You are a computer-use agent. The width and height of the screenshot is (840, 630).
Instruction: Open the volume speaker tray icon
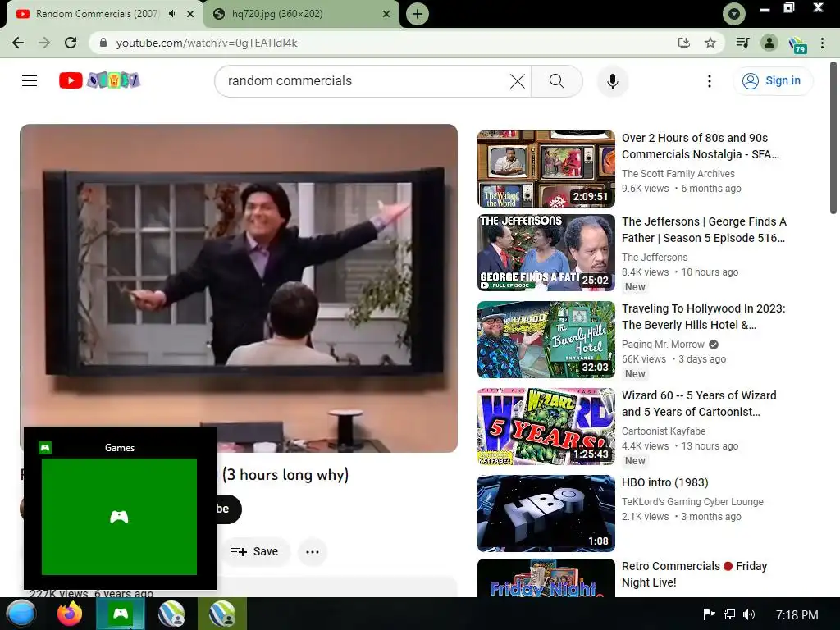[749, 614]
